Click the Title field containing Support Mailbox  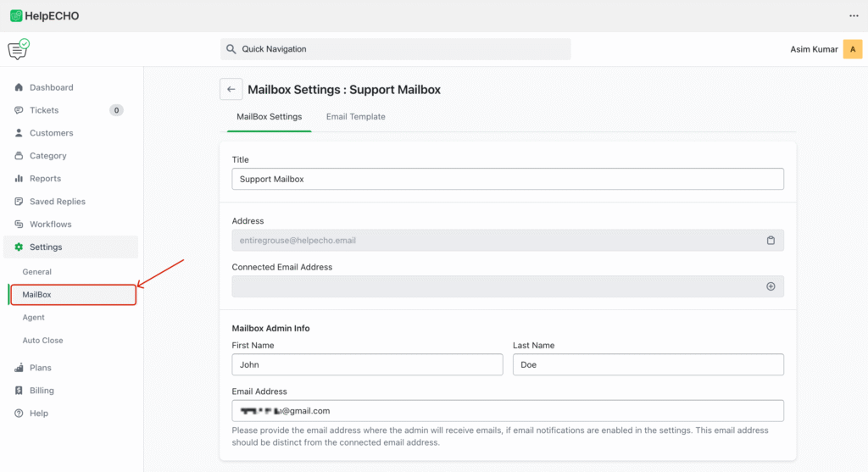507,180
